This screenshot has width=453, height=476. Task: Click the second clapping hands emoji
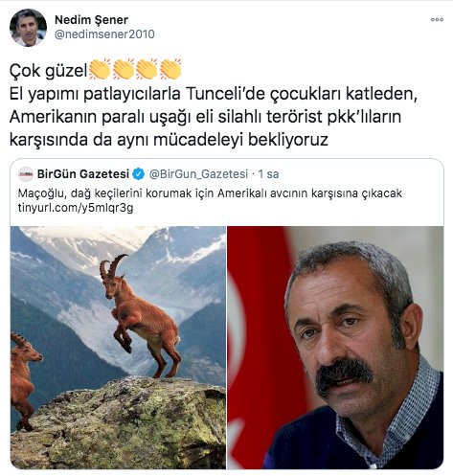click(x=124, y=69)
